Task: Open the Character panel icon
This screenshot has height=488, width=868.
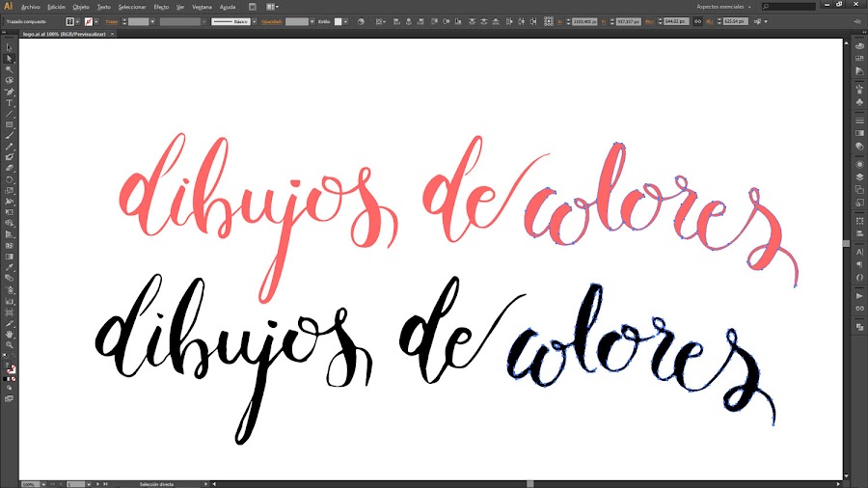Action: pyautogui.click(x=859, y=253)
